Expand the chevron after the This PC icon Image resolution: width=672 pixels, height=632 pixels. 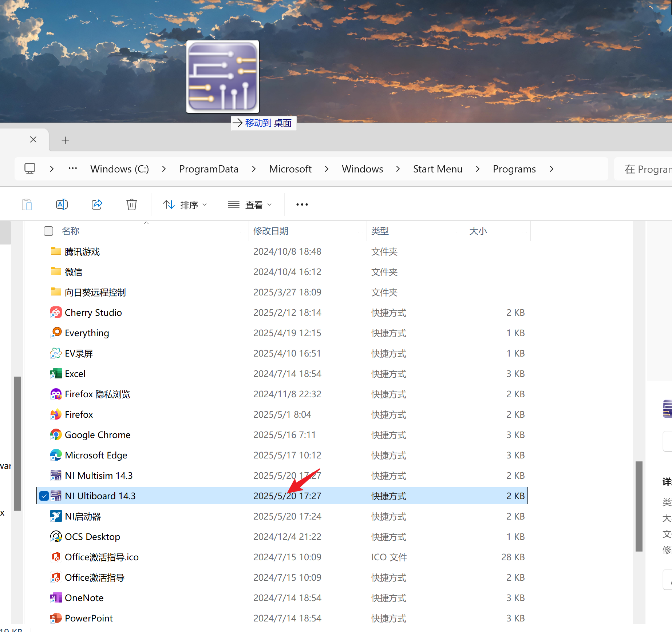tap(52, 169)
